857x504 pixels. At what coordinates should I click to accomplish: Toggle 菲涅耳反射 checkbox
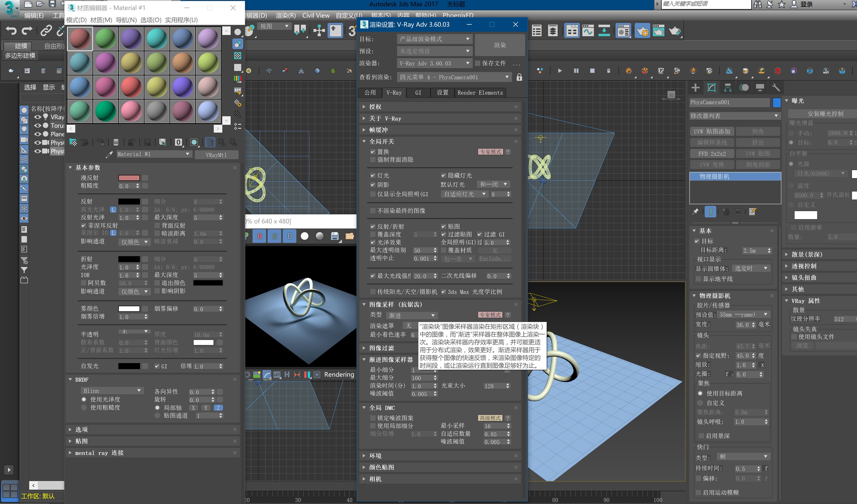(x=83, y=225)
